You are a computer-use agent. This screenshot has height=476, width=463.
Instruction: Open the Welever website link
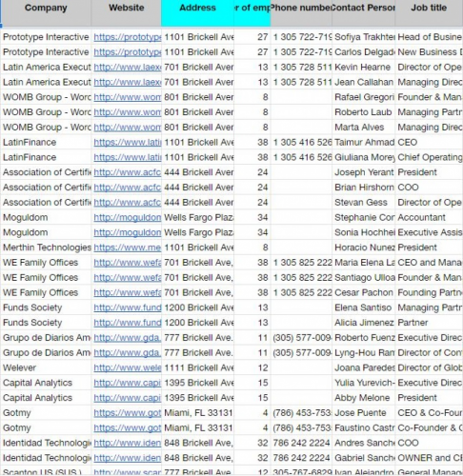click(128, 367)
